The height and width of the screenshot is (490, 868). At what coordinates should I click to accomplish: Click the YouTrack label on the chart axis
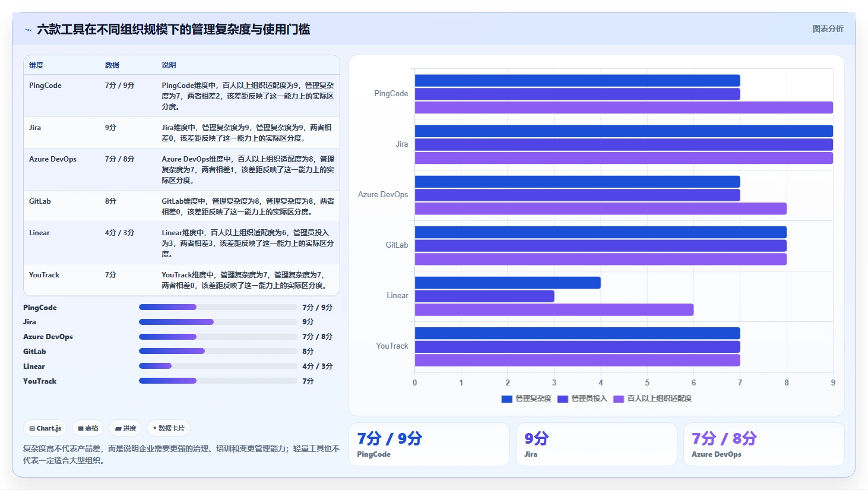(392, 346)
